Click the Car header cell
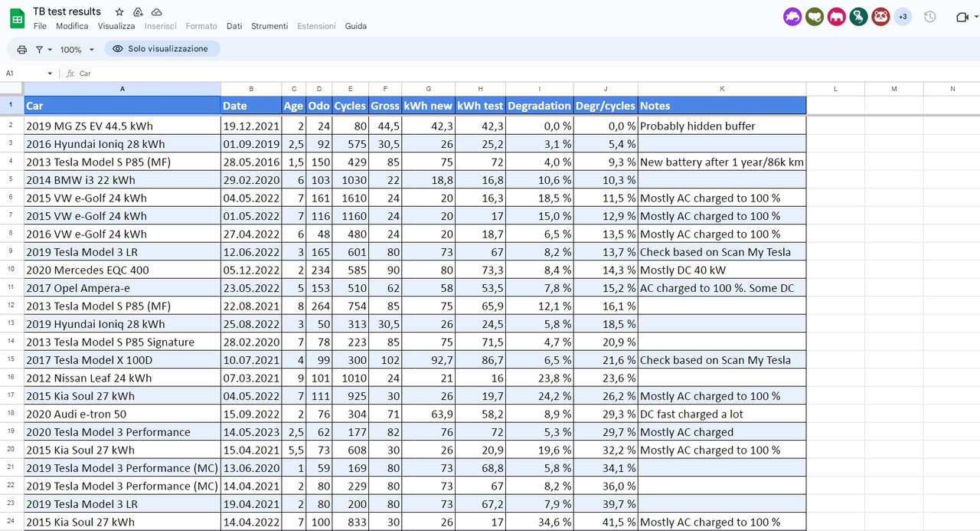980x531 pixels. [122, 106]
